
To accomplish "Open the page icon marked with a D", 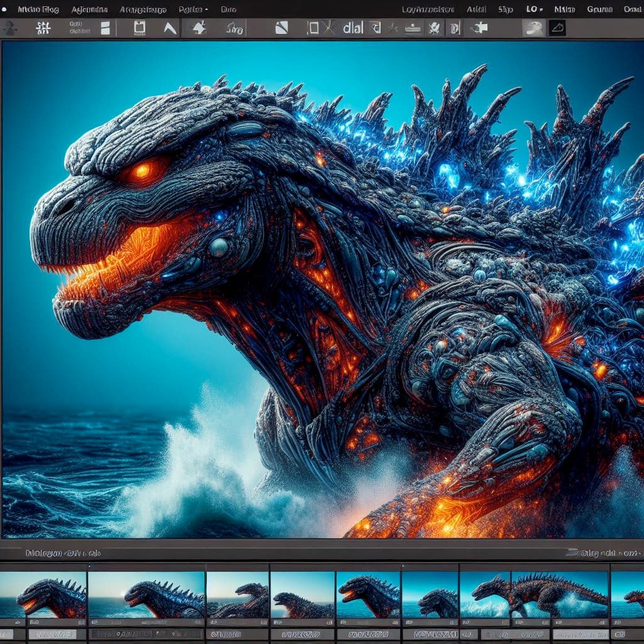I will pos(455,28).
